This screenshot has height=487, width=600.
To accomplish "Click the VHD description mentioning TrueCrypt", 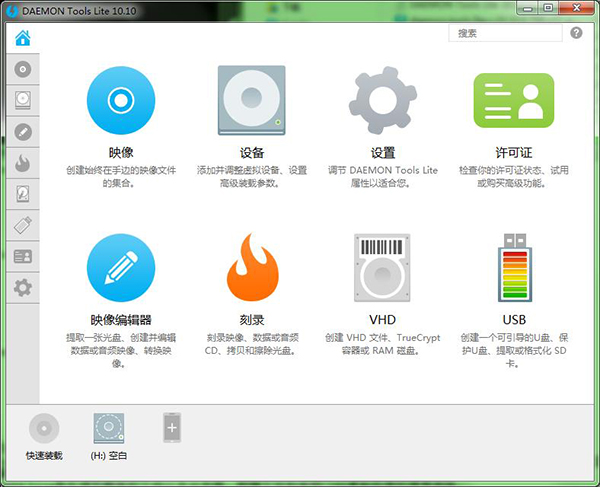I will [x=383, y=344].
